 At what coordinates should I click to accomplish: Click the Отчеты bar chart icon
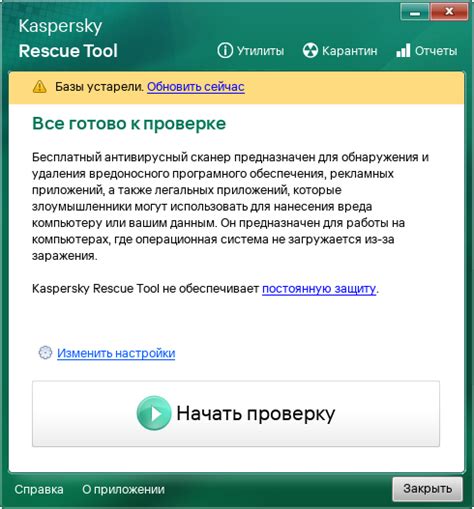(403, 50)
